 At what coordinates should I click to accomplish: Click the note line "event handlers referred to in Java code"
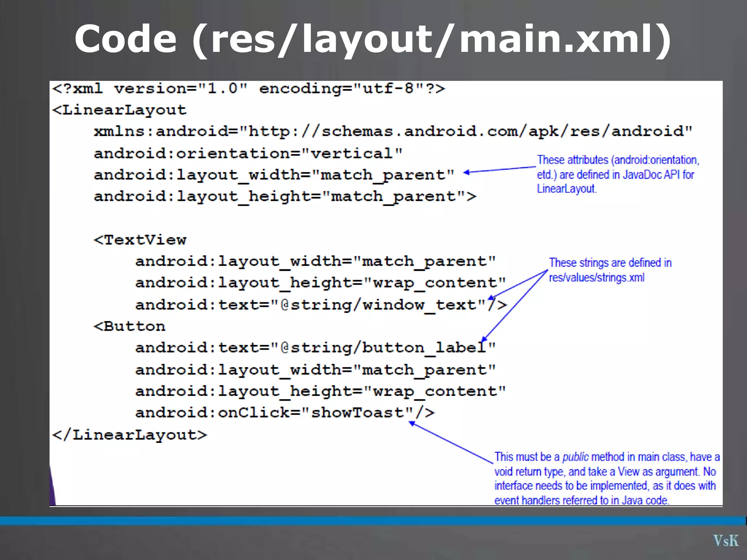(x=582, y=500)
